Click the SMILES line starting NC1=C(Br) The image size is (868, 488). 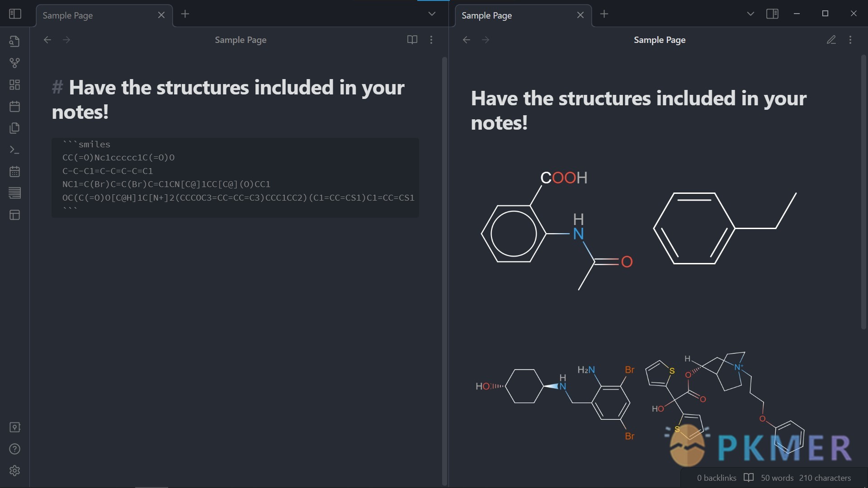pos(166,184)
